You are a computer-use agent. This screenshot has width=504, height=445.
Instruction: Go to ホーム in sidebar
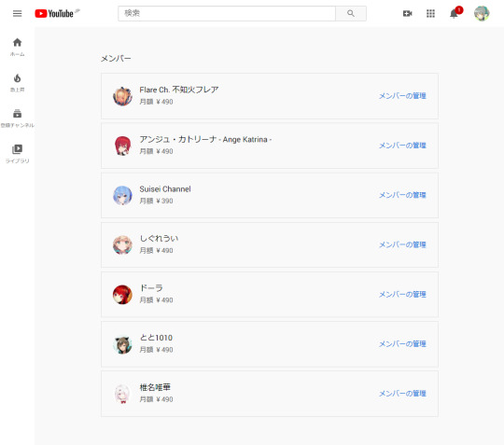(x=18, y=47)
